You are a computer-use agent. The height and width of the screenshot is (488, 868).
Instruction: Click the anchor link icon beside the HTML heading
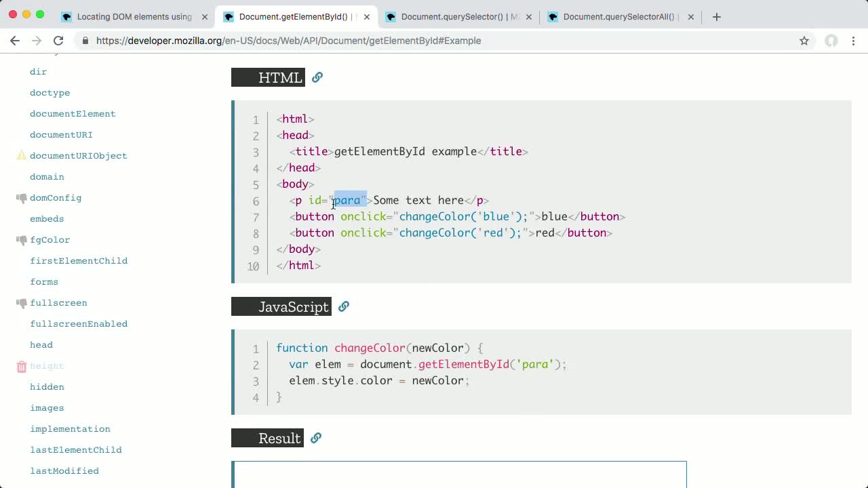click(317, 77)
